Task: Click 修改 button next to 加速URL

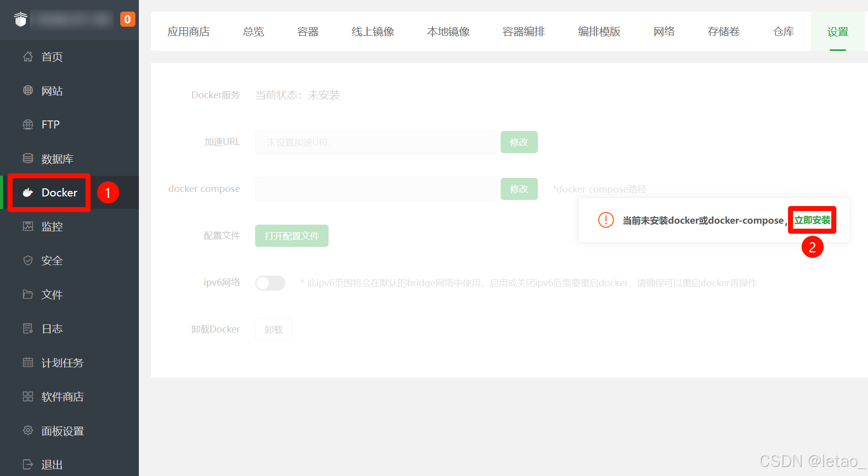Action: point(519,142)
